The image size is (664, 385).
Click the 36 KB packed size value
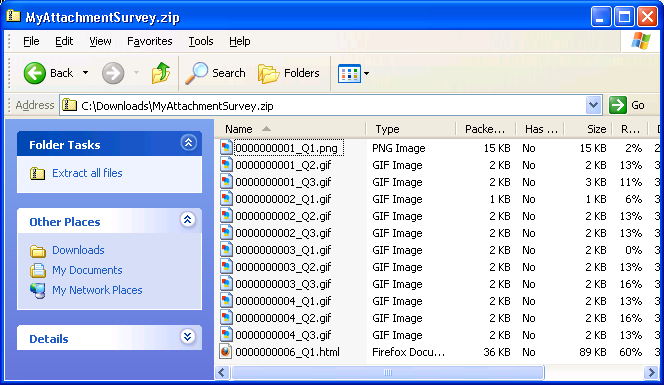[x=497, y=352]
